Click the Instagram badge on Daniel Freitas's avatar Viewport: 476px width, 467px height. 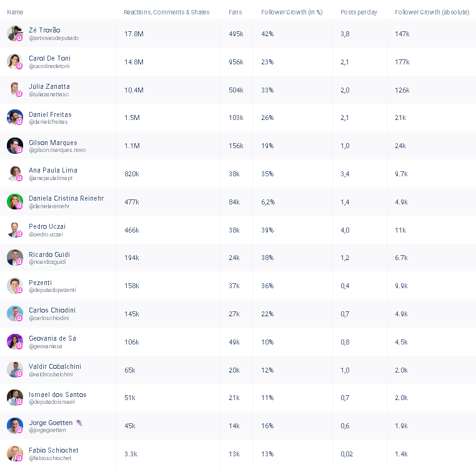coord(19,122)
